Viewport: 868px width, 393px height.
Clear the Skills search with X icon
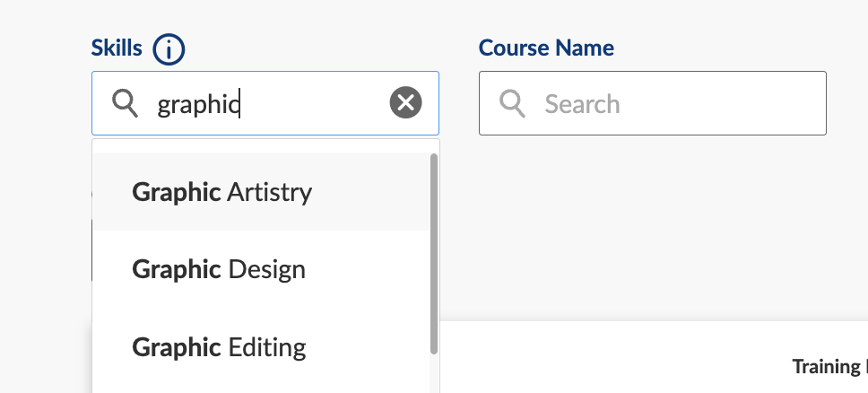coord(405,103)
